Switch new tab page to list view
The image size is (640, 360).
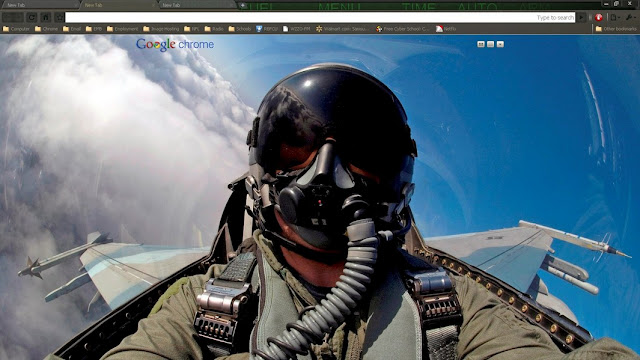pos(491,44)
